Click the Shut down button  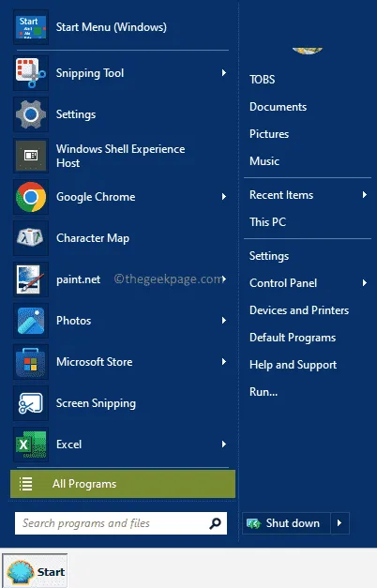pyautogui.click(x=287, y=522)
